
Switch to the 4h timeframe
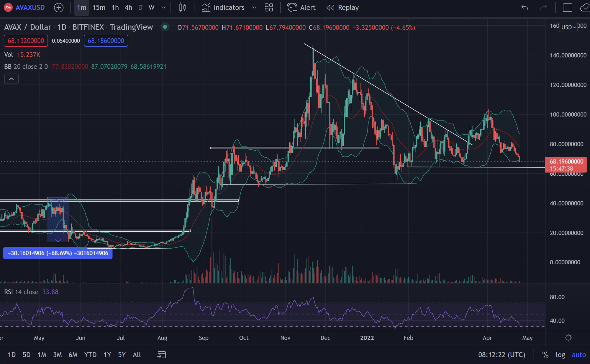tap(128, 8)
